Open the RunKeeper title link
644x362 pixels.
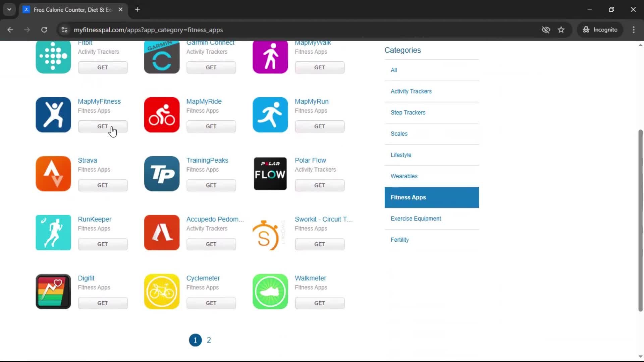pos(95,219)
